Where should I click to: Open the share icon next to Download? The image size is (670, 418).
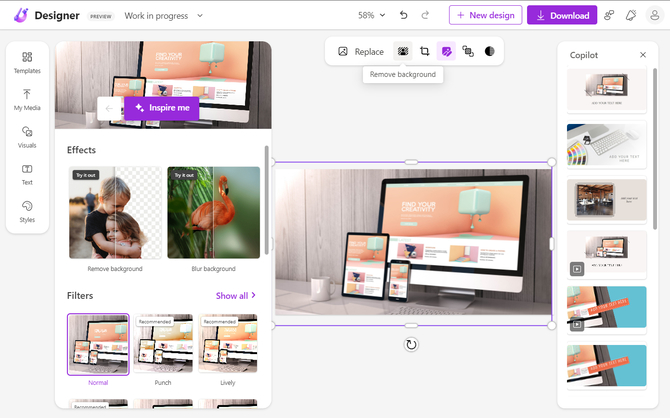(x=609, y=15)
